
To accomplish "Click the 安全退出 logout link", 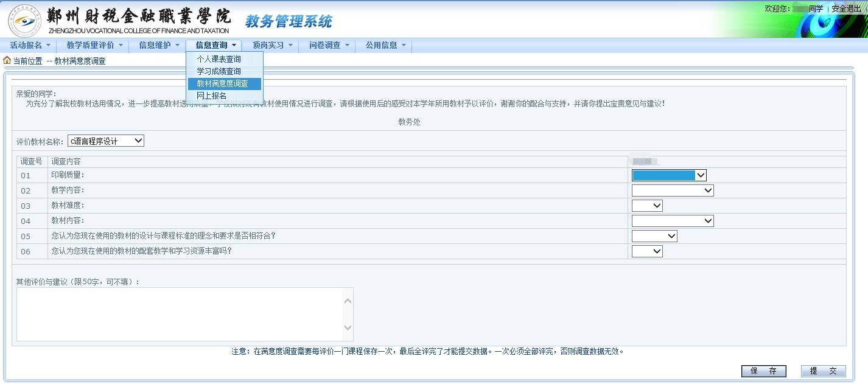I will (847, 9).
